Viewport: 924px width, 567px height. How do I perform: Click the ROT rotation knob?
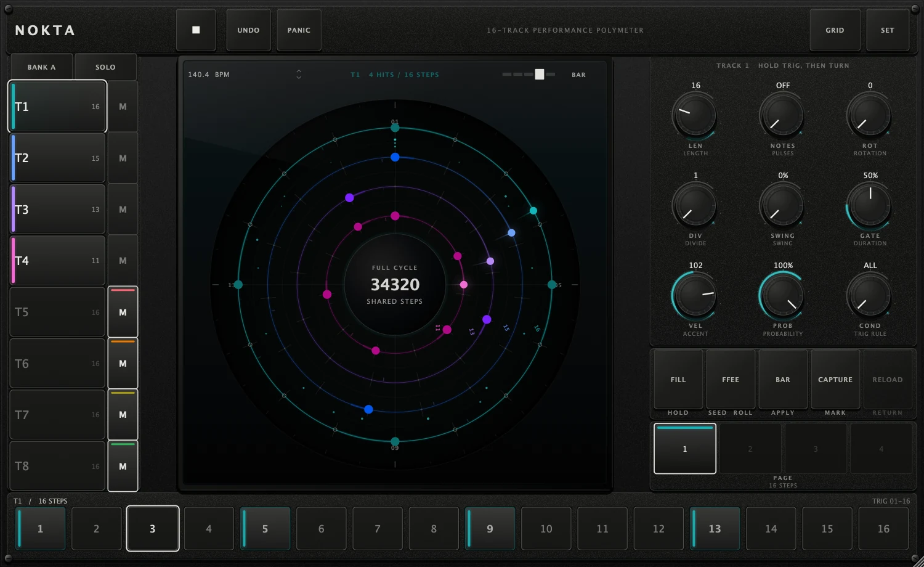[x=870, y=115]
